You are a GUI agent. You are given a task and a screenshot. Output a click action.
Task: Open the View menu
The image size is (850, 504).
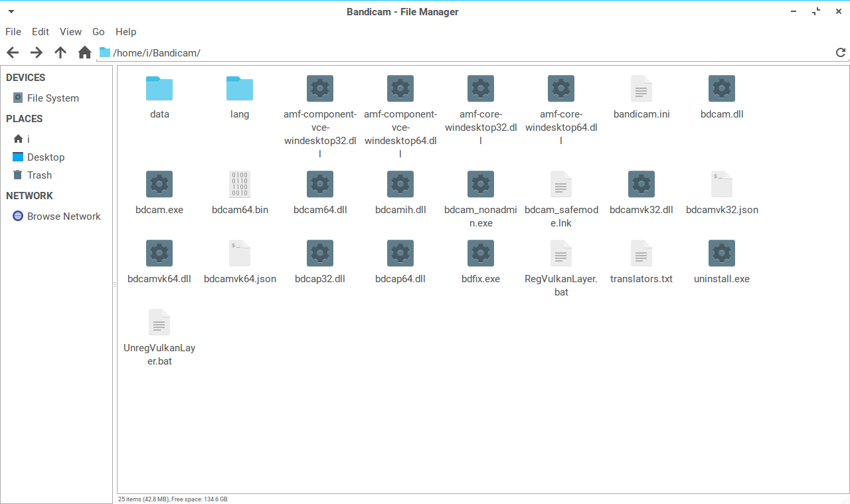click(x=70, y=31)
